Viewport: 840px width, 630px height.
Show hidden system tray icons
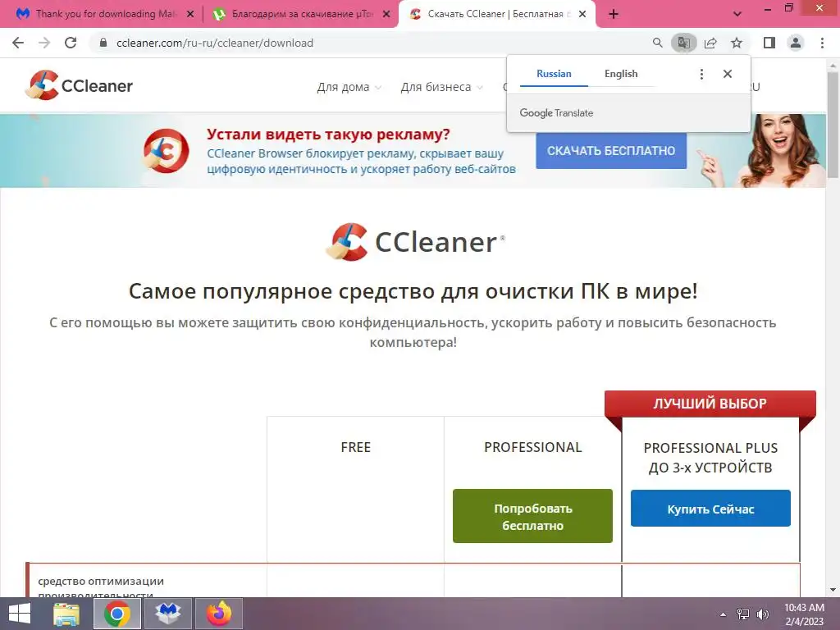724,614
